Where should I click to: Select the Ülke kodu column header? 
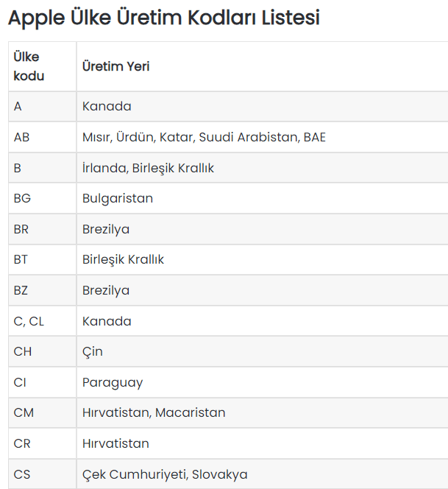[x=43, y=66]
